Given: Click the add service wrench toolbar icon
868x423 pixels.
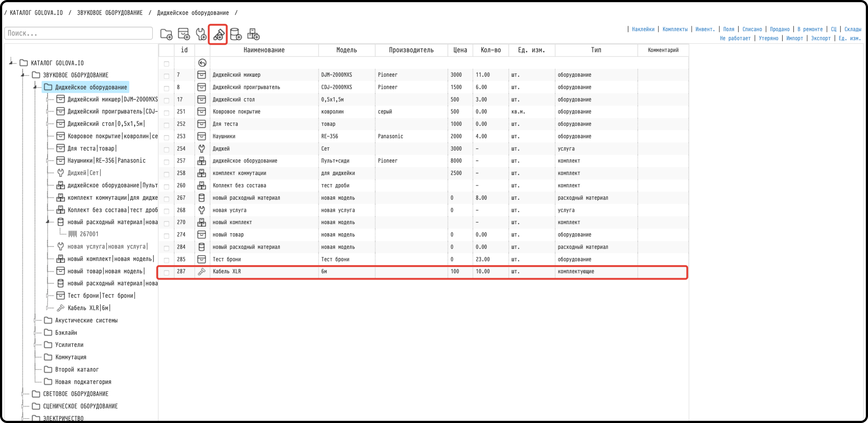Looking at the screenshot, I should (x=201, y=34).
